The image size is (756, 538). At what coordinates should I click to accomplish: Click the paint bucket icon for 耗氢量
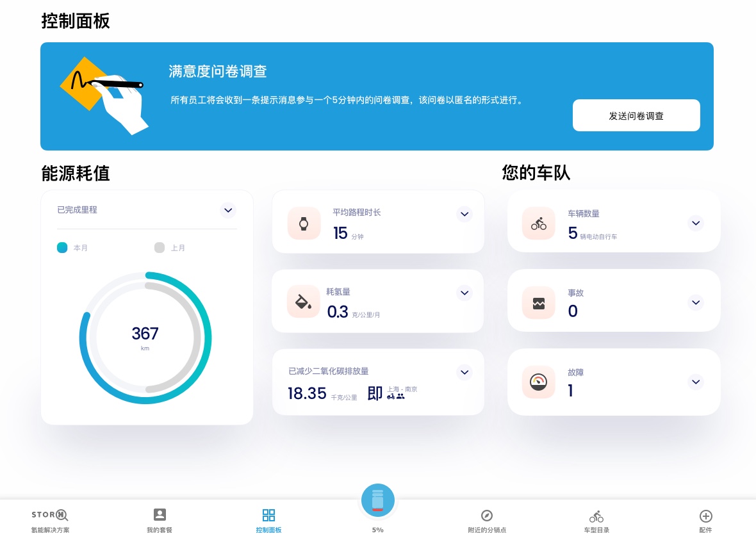304,302
